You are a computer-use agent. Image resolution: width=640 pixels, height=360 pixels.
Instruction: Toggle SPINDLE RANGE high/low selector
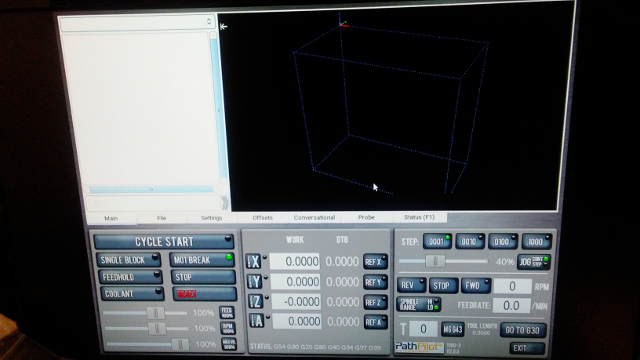coord(419,304)
